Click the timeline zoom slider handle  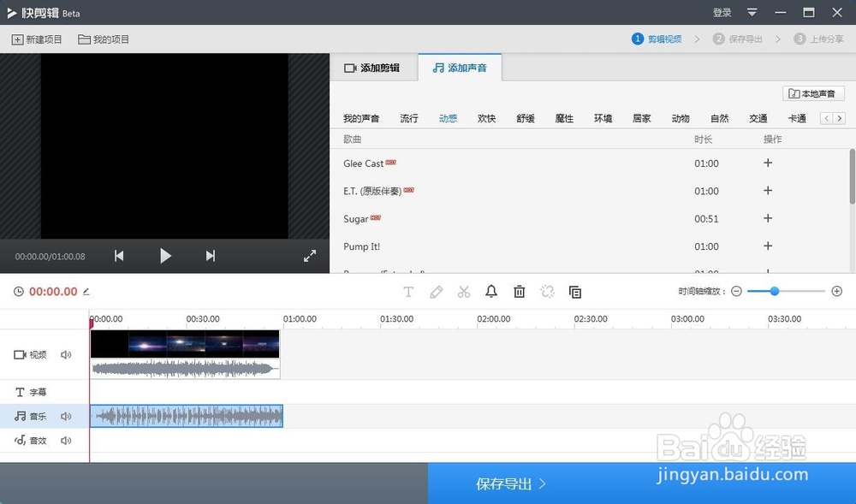(x=774, y=291)
